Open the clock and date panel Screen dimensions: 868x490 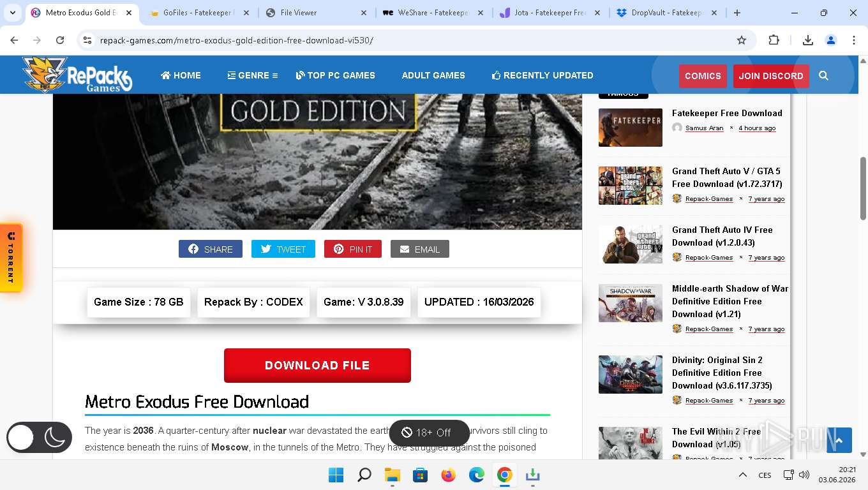[x=837, y=475]
